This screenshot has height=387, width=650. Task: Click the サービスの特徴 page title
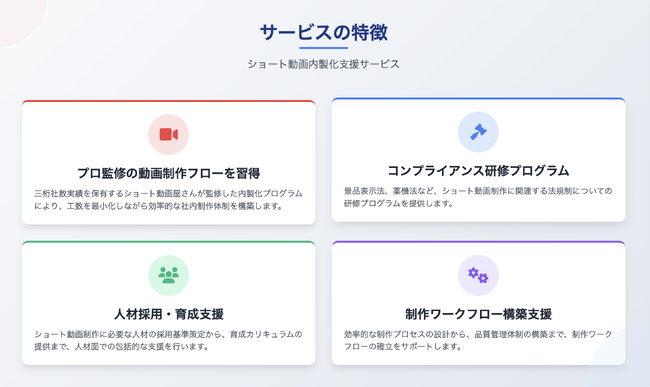click(x=324, y=32)
